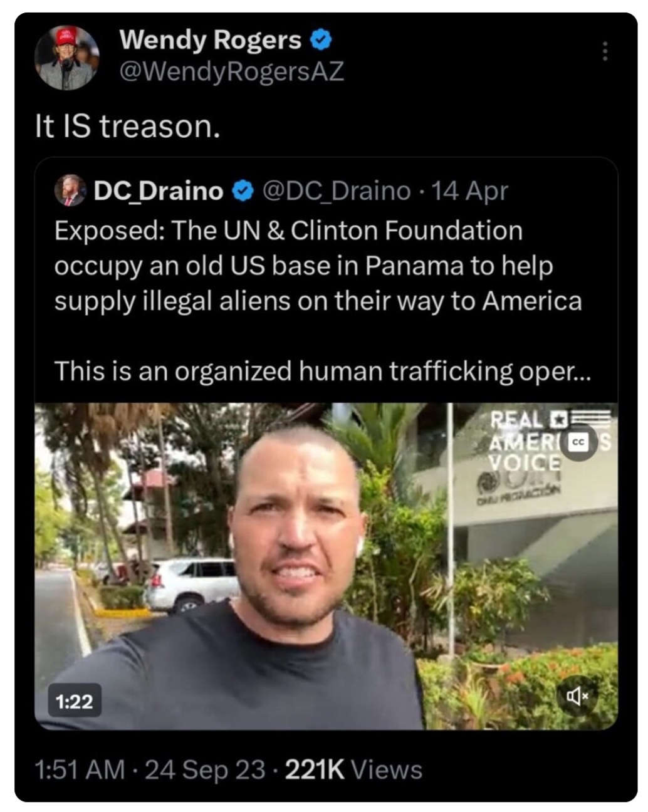Click the DC_Draino display name
The height and width of the screenshot is (812, 648).
tap(159, 190)
